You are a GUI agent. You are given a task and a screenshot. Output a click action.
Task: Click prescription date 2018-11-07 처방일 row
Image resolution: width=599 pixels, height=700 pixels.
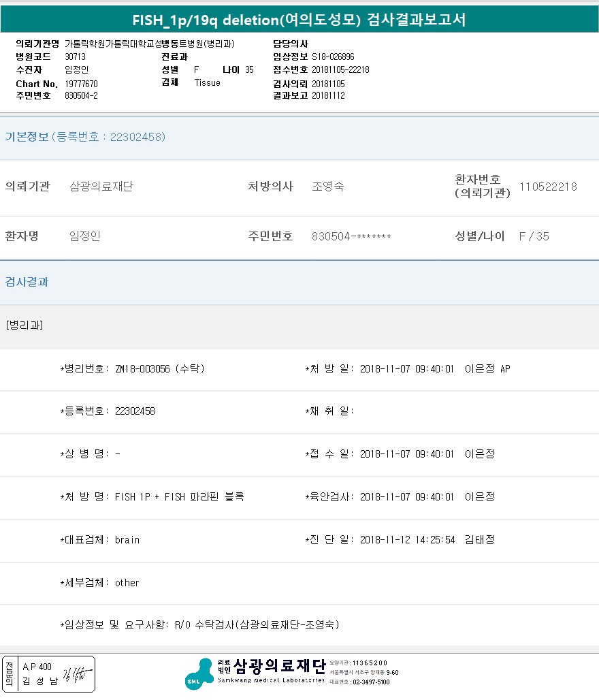pos(408,369)
